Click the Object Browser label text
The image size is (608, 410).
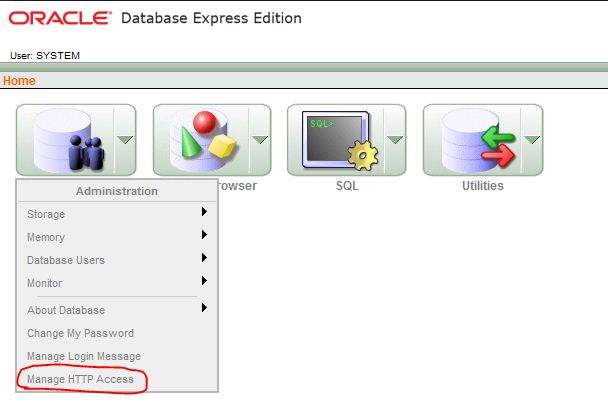(x=237, y=186)
